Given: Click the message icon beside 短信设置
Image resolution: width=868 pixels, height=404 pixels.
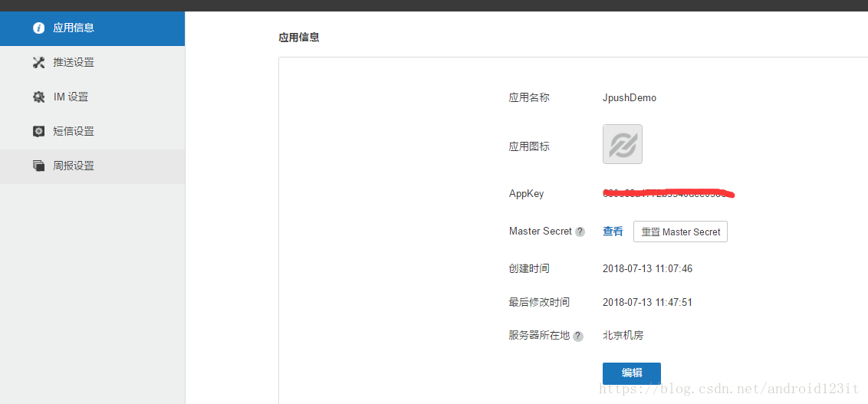Looking at the screenshot, I should pos(39,132).
